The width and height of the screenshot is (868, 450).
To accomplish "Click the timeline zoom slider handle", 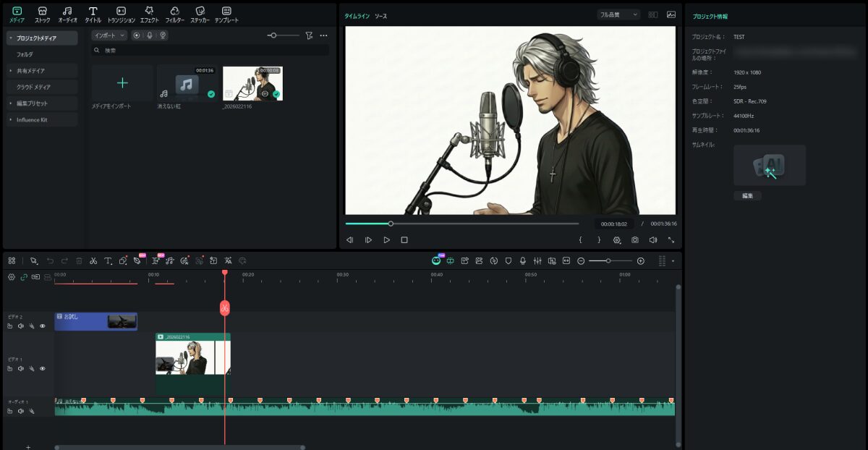I will pos(608,260).
